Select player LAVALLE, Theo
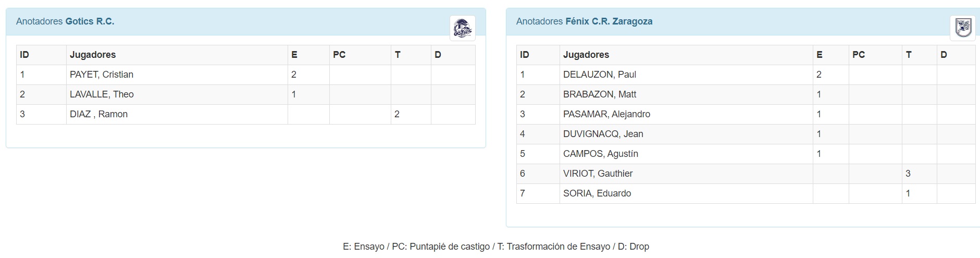This screenshot has height=258, width=980. coord(102,94)
